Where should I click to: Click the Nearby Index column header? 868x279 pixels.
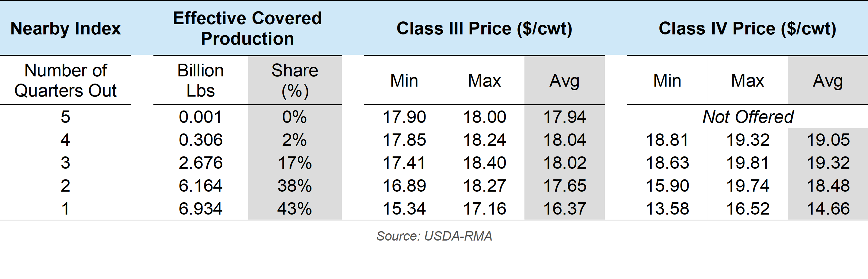pos(65,28)
